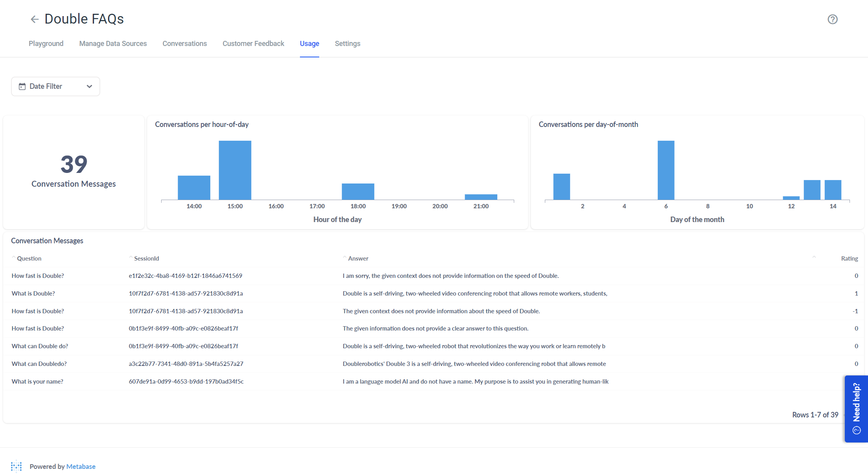868x474 pixels.
Task: Sort table by Rating column header
Action: pyautogui.click(x=849, y=258)
